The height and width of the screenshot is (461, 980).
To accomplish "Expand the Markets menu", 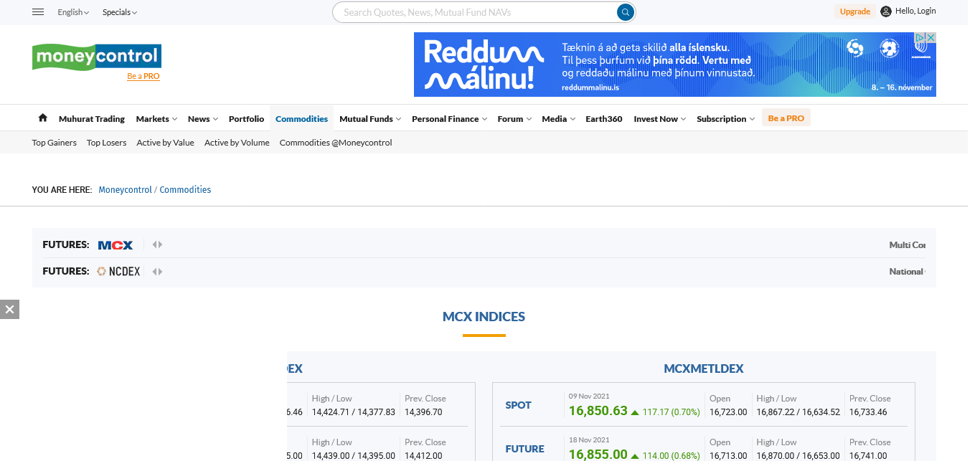I will 156,119.
